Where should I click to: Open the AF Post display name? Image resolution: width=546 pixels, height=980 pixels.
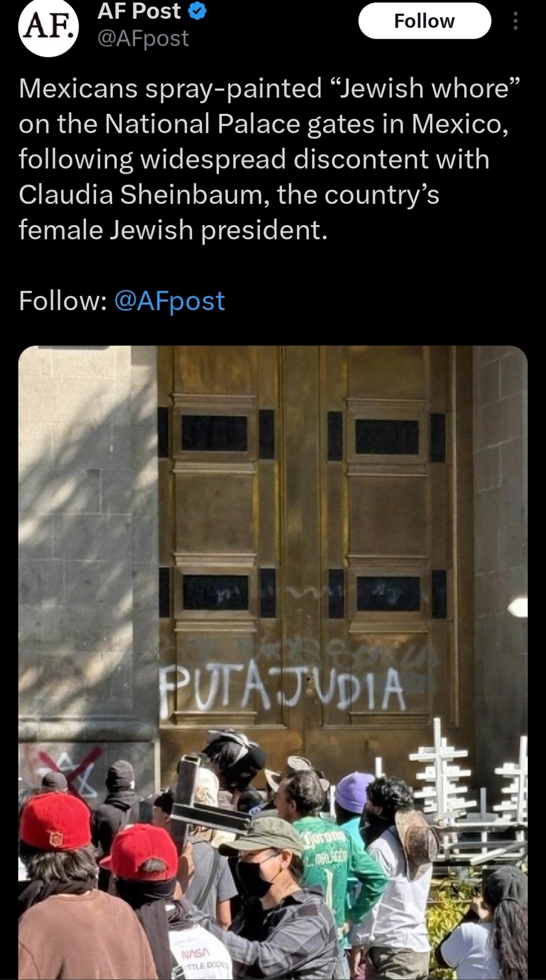[139, 11]
